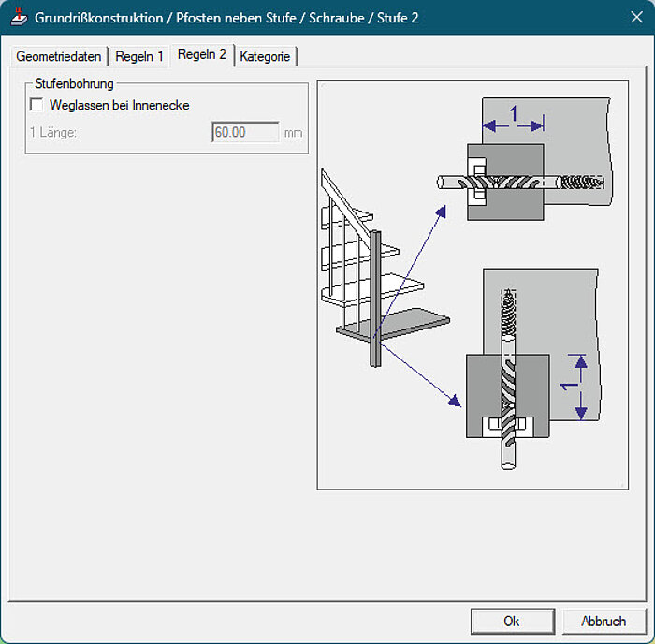Click the vertical dimension arrow labeled 1
This screenshot has height=644, width=655.
click(580, 387)
